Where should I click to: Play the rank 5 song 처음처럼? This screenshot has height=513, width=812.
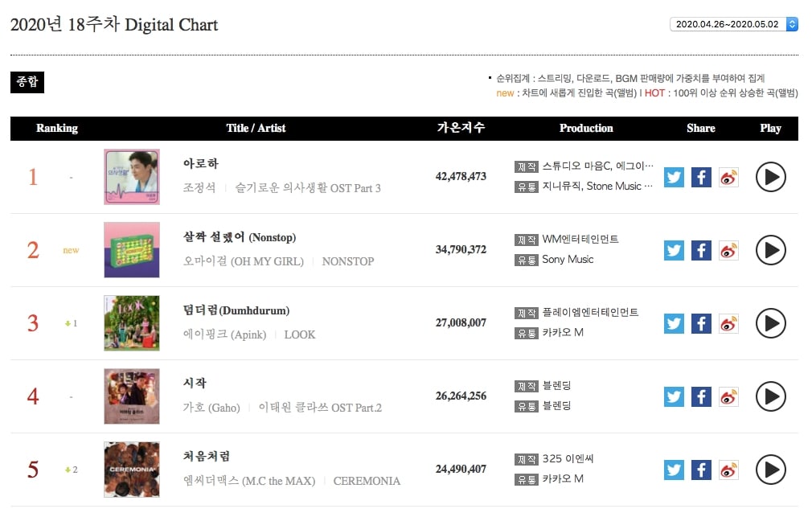[x=770, y=469]
